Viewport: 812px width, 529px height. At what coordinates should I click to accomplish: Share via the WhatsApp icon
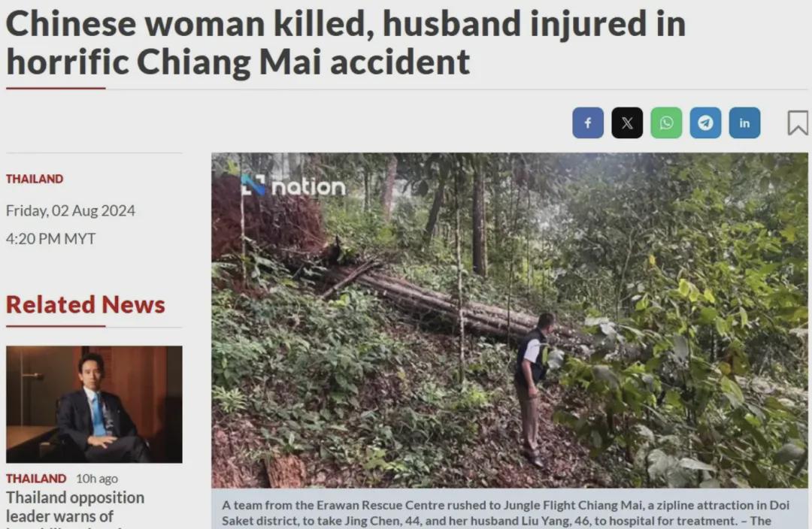pos(666,122)
